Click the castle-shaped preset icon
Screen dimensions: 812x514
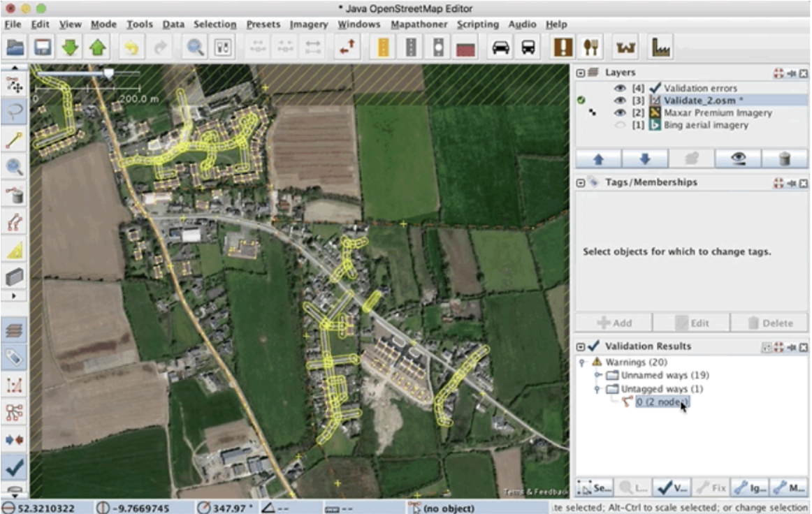click(625, 47)
